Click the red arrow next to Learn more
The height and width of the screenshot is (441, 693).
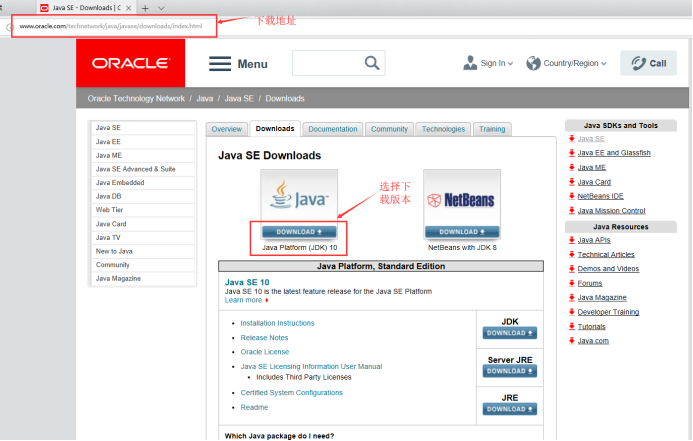(x=267, y=300)
